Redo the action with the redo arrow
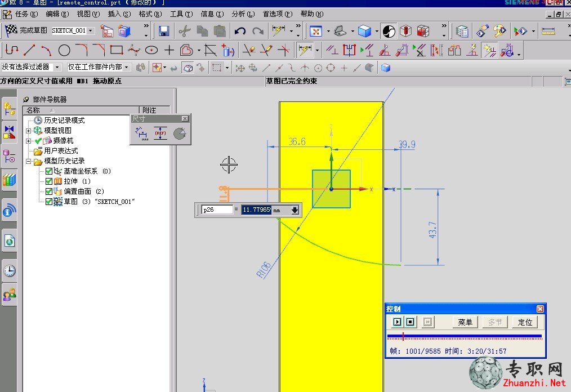571x392 pixels. click(x=258, y=31)
